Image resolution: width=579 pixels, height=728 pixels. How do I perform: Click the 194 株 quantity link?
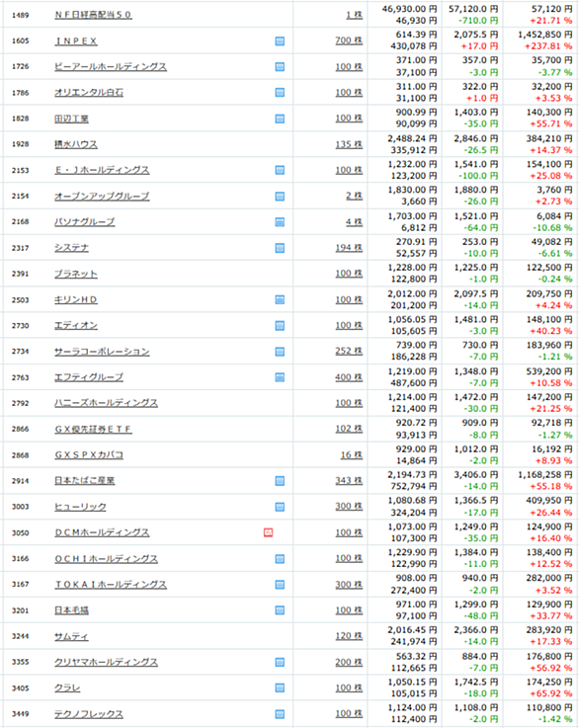(x=349, y=248)
